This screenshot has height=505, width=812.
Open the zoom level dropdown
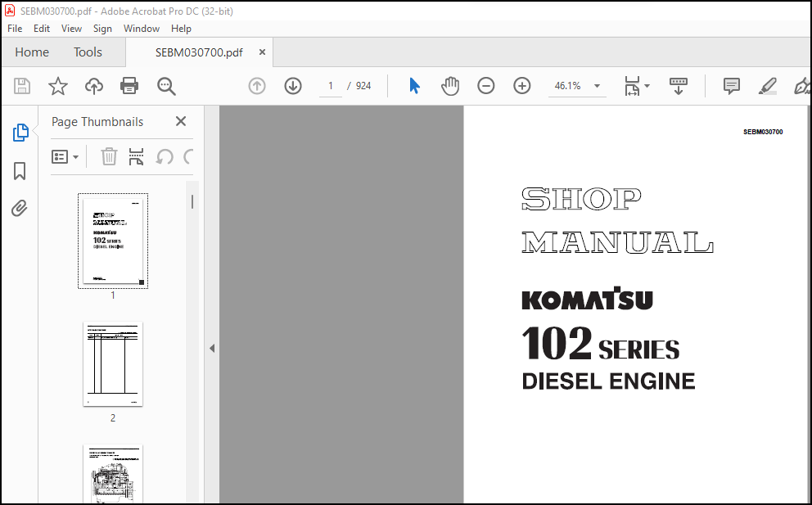click(x=597, y=86)
